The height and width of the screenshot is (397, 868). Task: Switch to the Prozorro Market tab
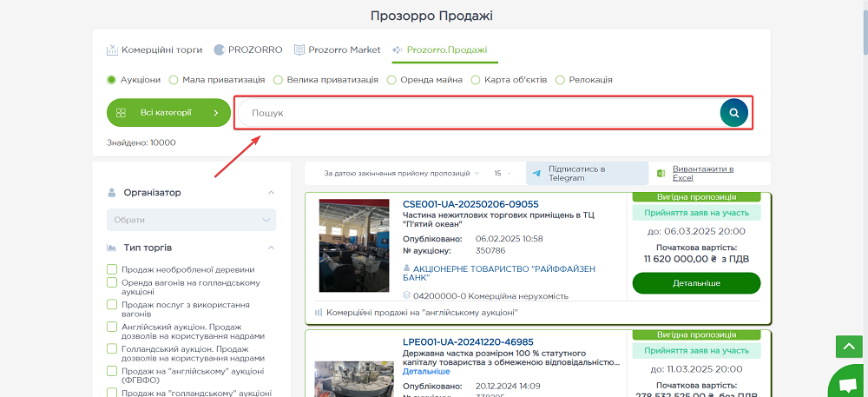(x=338, y=50)
